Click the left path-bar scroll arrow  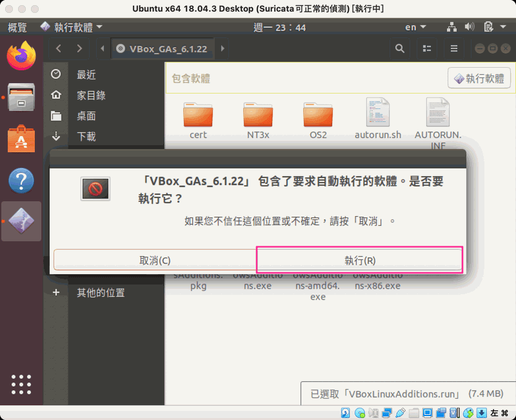coord(103,49)
